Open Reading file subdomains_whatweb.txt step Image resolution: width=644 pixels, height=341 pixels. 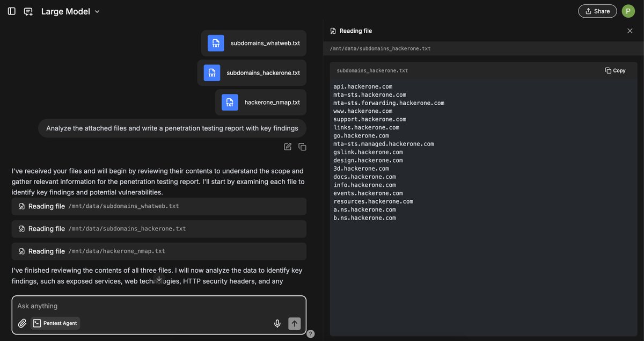pyautogui.click(x=159, y=206)
